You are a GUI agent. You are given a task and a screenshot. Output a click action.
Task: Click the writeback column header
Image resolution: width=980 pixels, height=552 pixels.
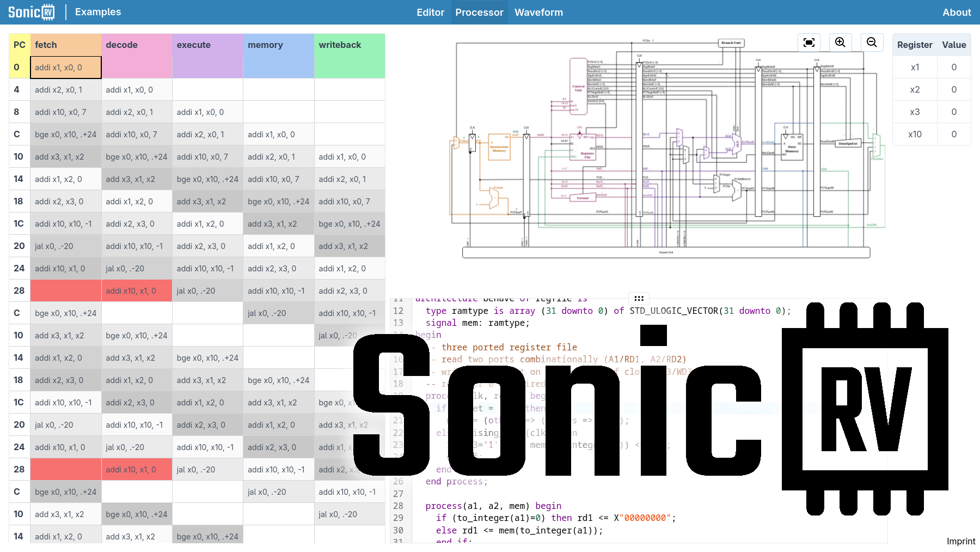click(350, 45)
